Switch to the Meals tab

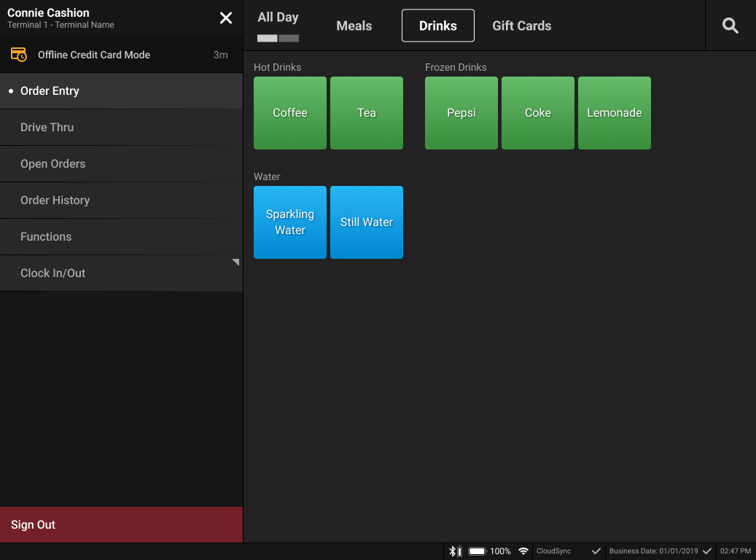(x=354, y=26)
